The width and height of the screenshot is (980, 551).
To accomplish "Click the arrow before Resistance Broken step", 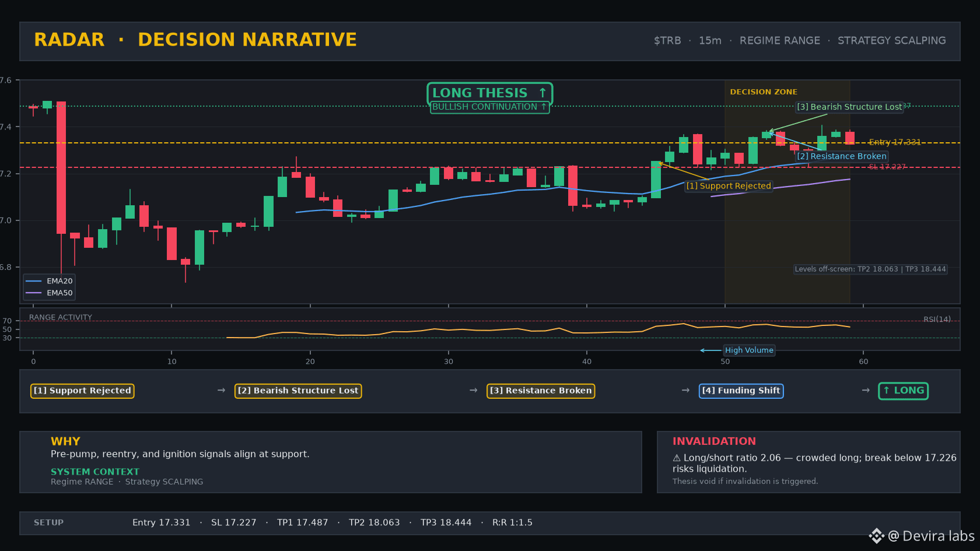I will click(x=474, y=390).
